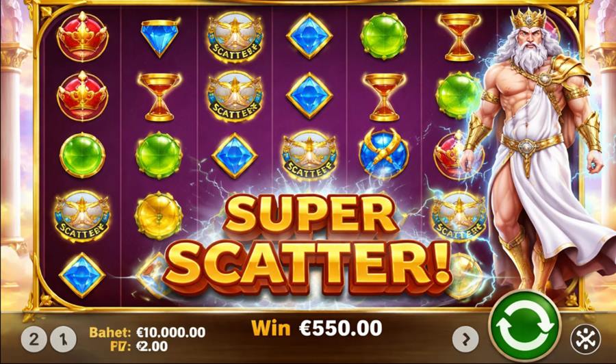Click the round button labeled 1

click(63, 339)
